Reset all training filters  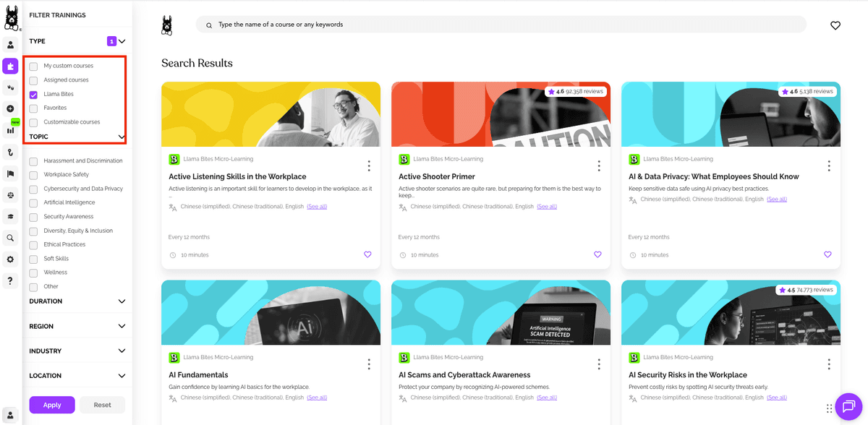(x=102, y=405)
